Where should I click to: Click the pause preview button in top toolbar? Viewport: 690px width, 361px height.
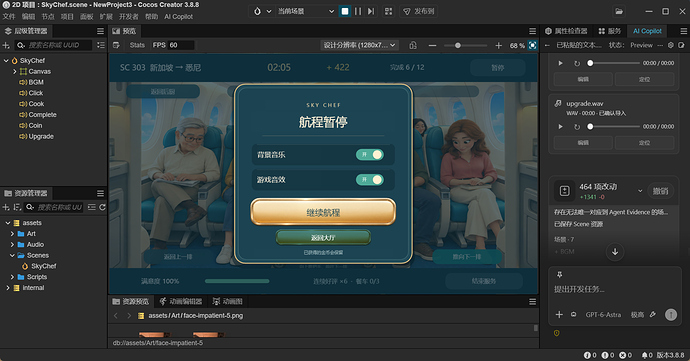pos(358,11)
